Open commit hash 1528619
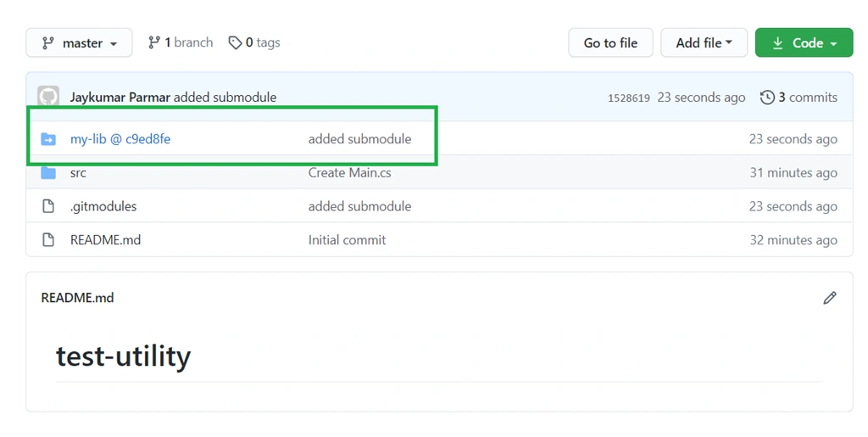868x437 pixels. [629, 98]
